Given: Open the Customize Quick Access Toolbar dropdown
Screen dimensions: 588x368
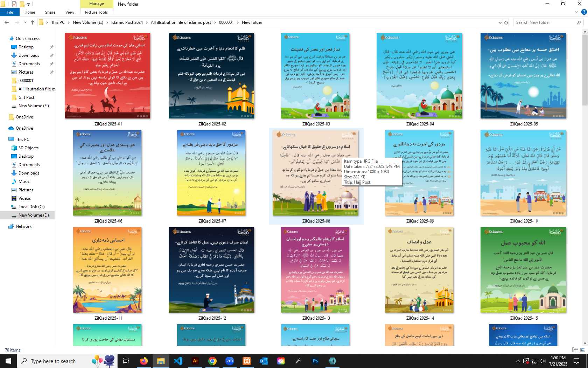Looking at the screenshot, I should [29, 4].
